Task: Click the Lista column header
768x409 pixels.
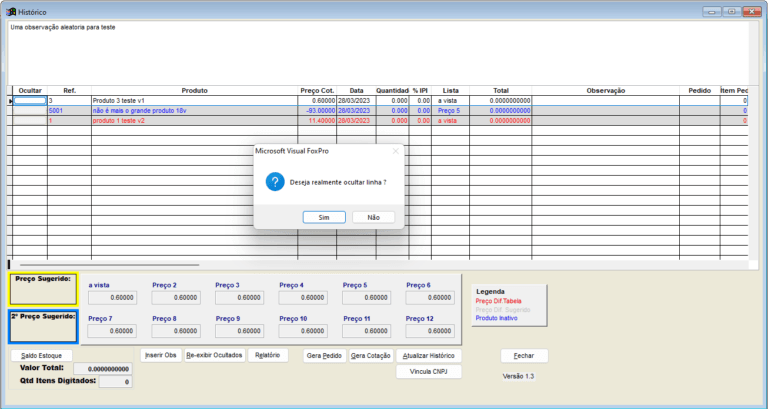Action: pyautogui.click(x=450, y=91)
